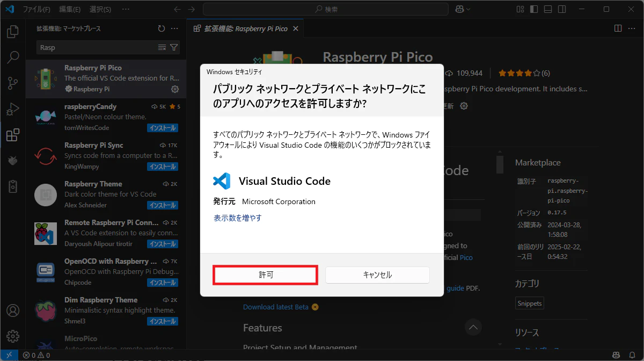Select Raspberry Pi Sync extension icon

click(46, 156)
